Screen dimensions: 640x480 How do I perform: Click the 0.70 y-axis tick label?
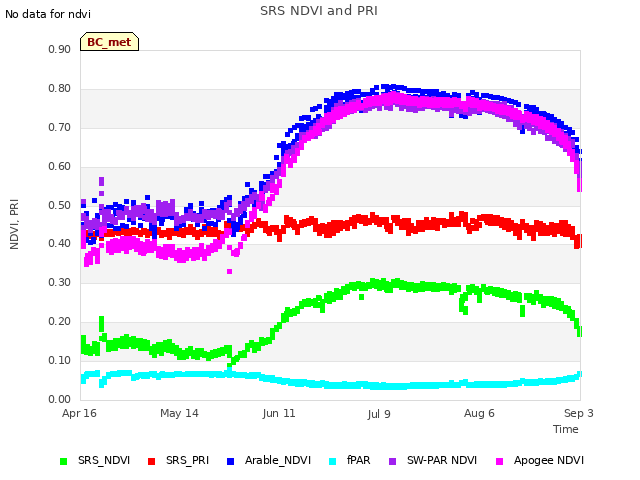pyautogui.click(x=59, y=127)
